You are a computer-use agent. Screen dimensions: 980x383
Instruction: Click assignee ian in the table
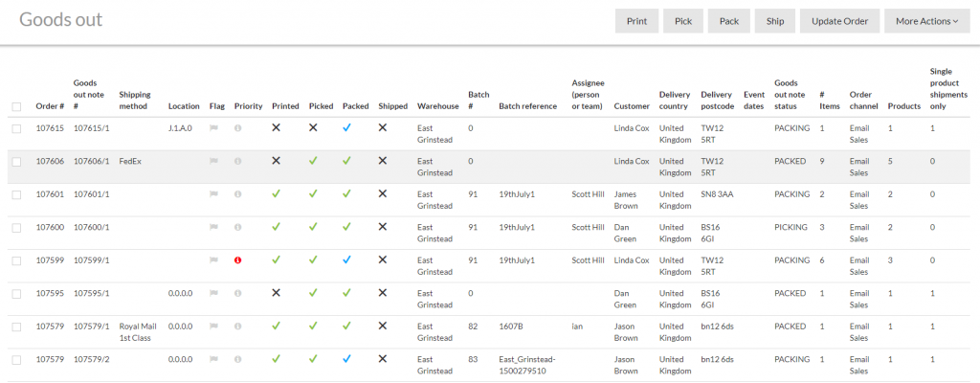coord(577,327)
